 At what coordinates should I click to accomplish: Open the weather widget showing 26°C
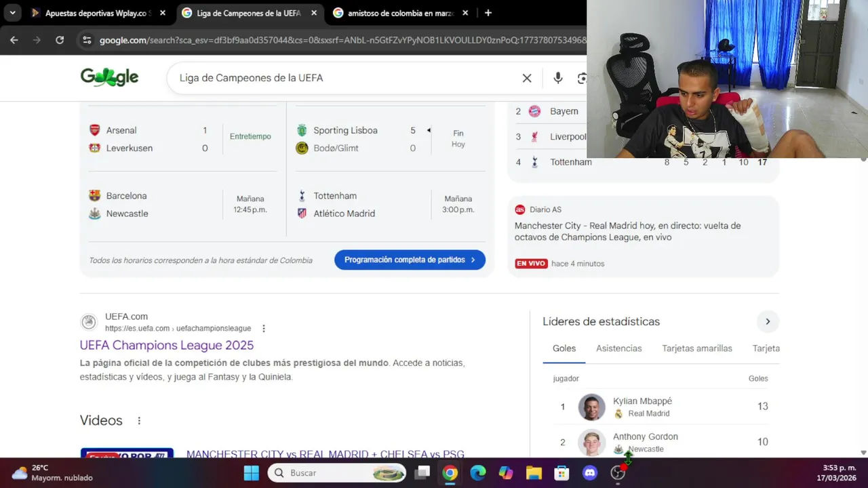click(x=52, y=473)
